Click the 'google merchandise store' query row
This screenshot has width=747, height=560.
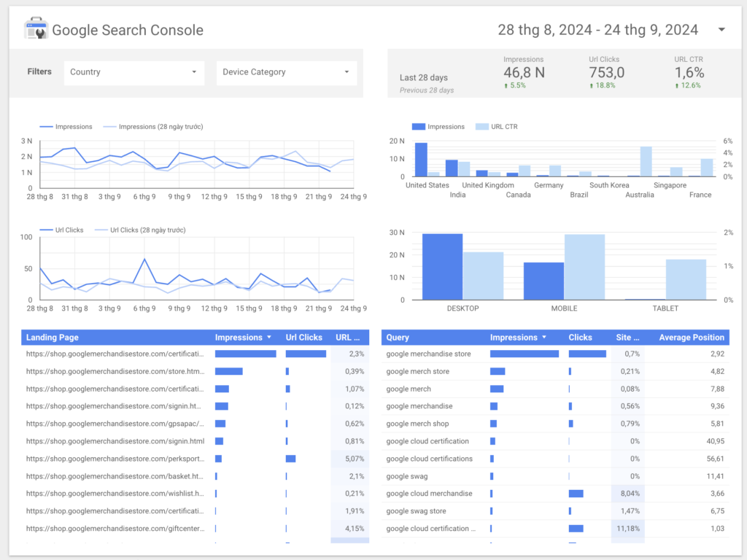555,354
